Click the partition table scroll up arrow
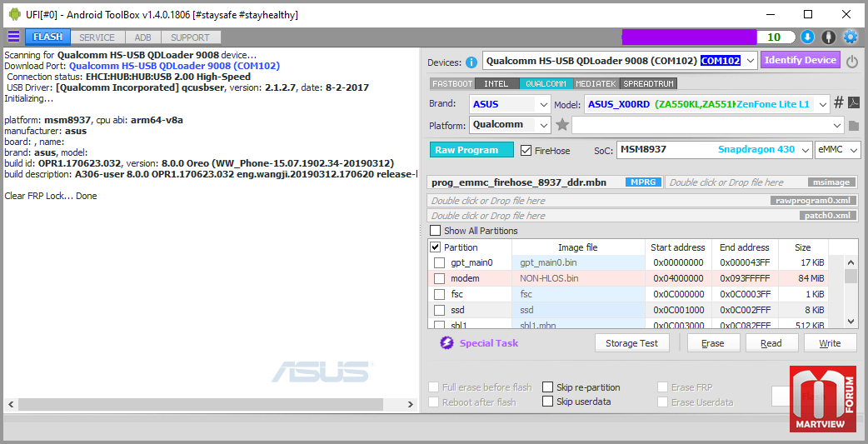 [851, 262]
